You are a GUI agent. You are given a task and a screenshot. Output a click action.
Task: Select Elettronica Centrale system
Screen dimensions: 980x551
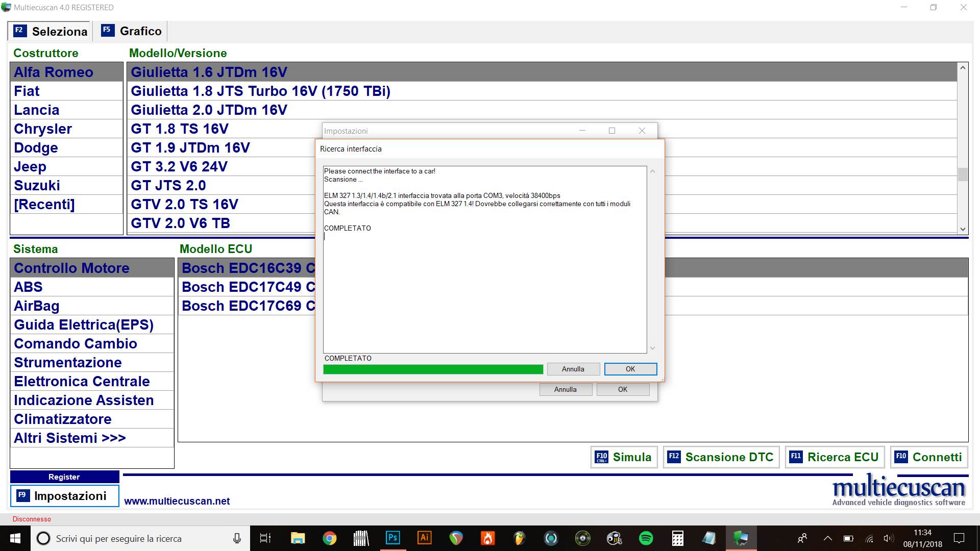[x=92, y=381]
